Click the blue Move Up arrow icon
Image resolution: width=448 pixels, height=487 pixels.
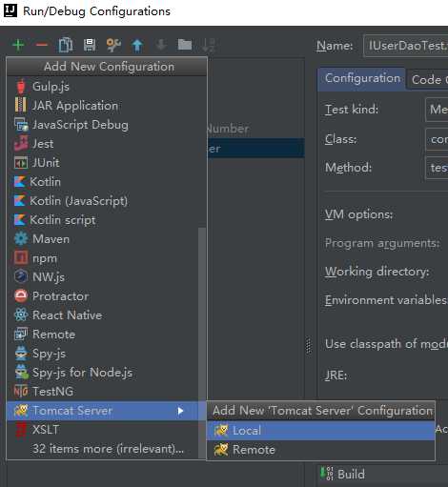(x=137, y=45)
